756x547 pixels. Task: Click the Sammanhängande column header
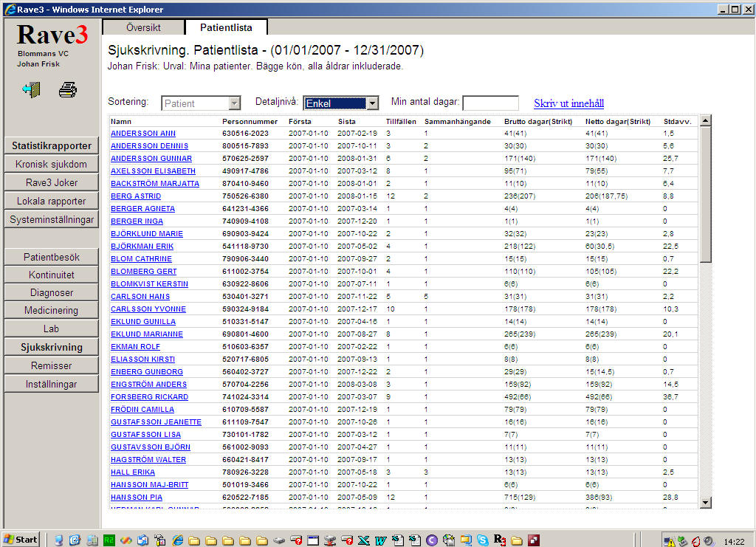[x=457, y=122]
